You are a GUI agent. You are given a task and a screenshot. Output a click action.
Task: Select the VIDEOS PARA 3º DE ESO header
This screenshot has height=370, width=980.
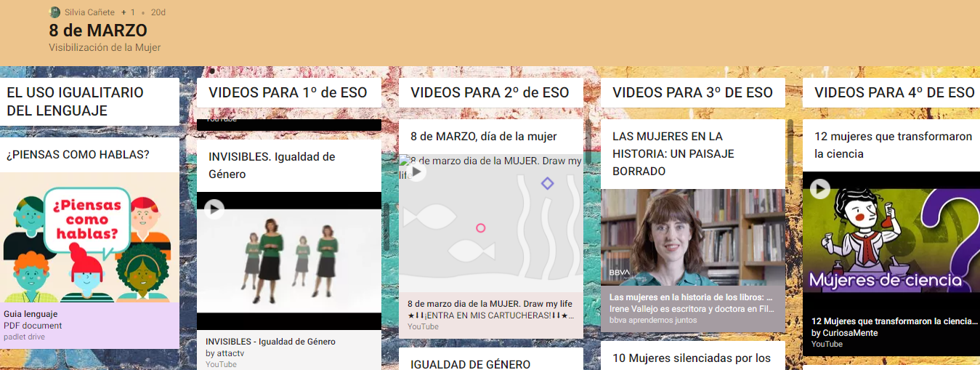point(692,92)
